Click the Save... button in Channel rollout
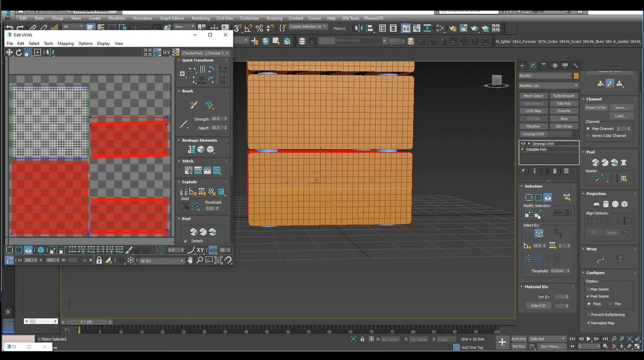The height and width of the screenshot is (360, 644). [x=621, y=107]
